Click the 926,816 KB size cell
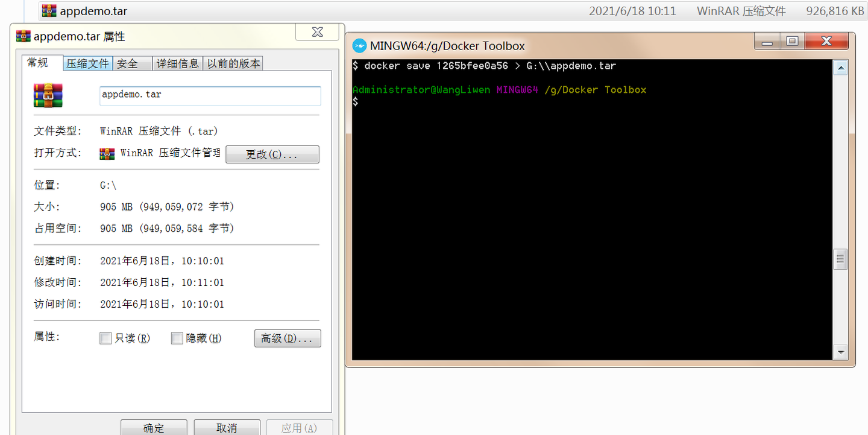Viewport: 868px width, 435px height. point(835,11)
